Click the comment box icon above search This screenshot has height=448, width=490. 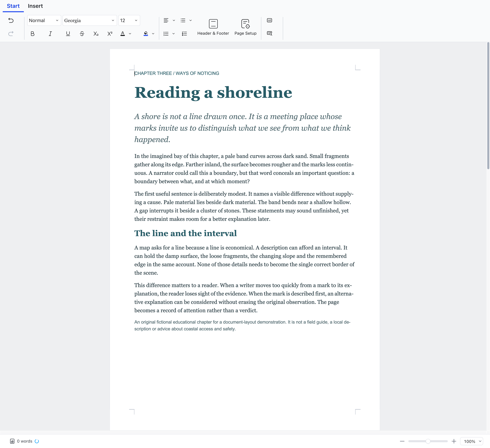(x=269, y=20)
